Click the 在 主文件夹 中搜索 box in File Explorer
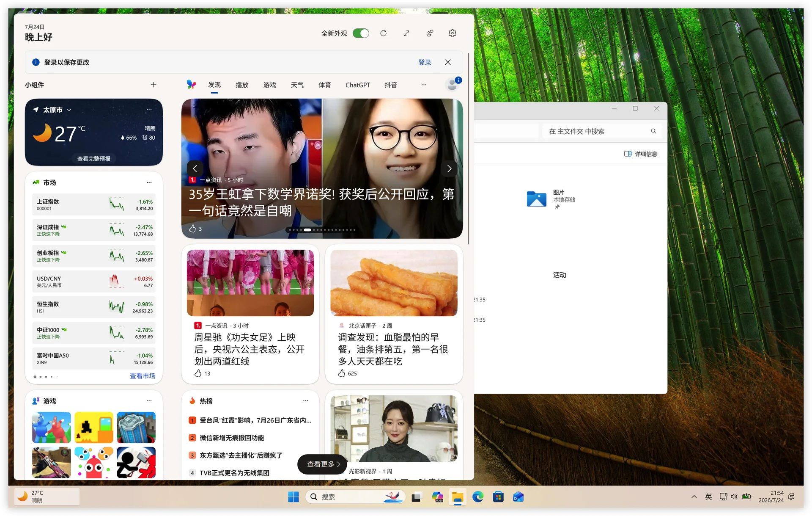The width and height of the screenshot is (812, 516). [601, 132]
